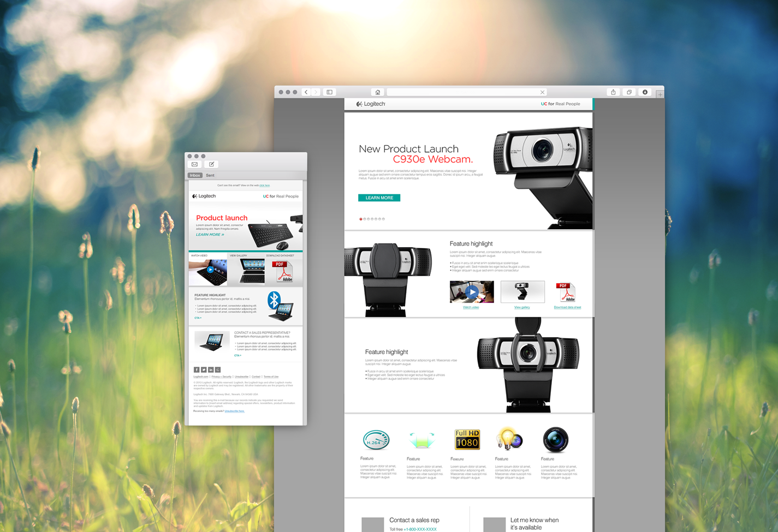This screenshot has height=532, width=778.
Task: Open the browser home page icon
Action: click(378, 92)
